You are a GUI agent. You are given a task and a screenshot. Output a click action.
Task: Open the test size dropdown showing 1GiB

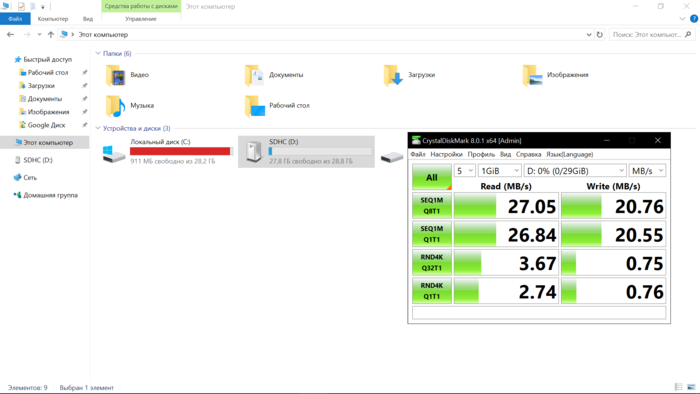tap(500, 171)
